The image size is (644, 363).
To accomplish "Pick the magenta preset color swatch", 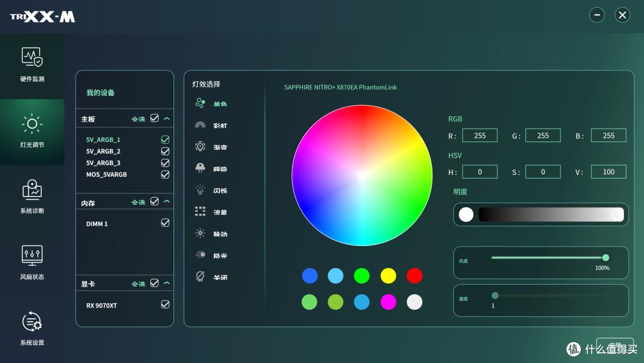I will [x=388, y=302].
